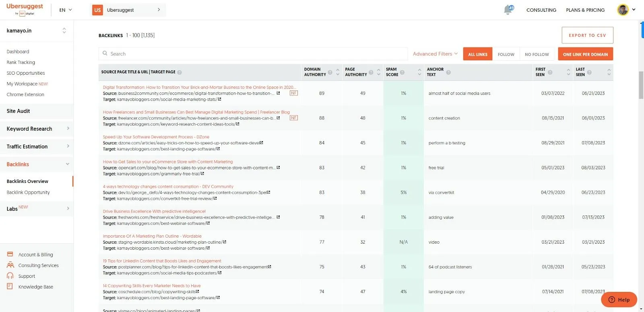Click the Account & Billing icon
644x312 pixels.
pos(10,254)
